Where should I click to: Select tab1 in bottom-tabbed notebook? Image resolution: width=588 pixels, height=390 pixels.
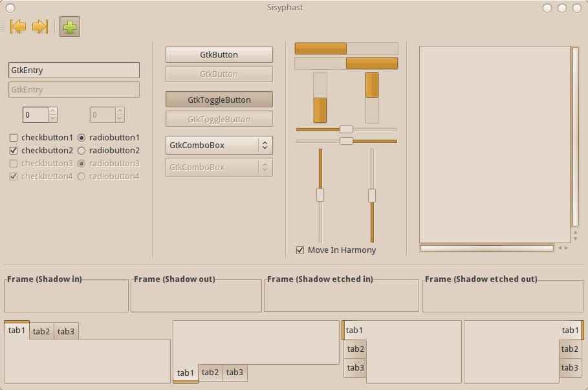[186, 373]
